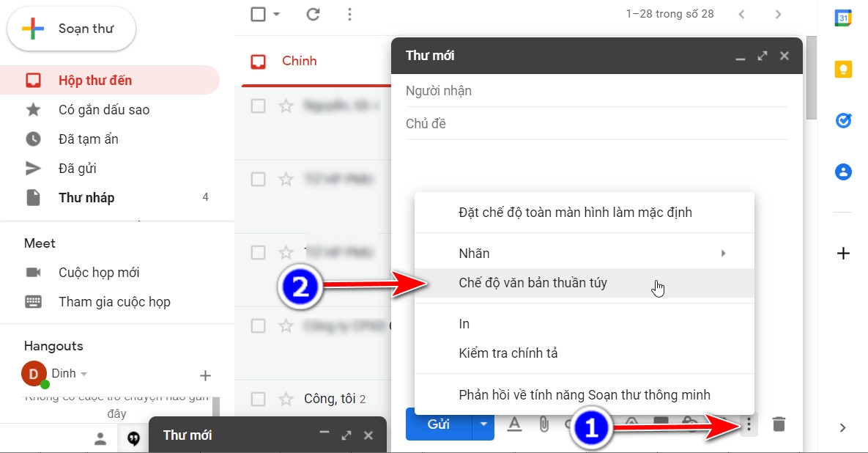Star the first email in the list
This screenshot has height=453, width=868.
pyautogui.click(x=286, y=106)
